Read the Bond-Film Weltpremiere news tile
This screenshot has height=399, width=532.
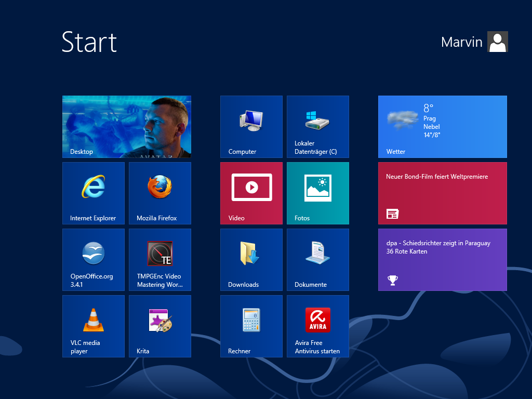443,193
